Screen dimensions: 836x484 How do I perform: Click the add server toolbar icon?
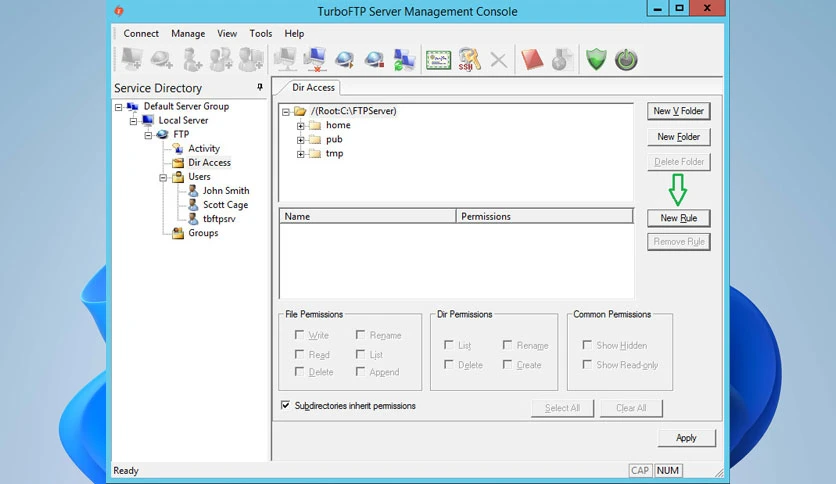[132, 59]
